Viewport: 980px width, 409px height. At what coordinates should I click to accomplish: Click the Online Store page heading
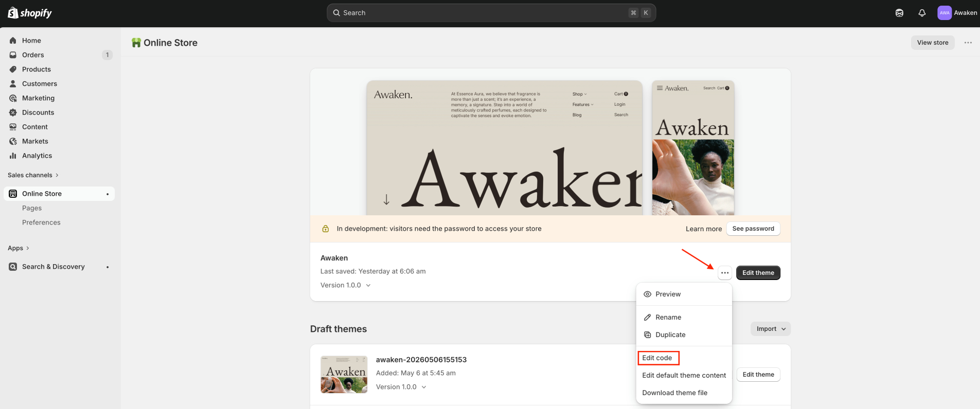170,43
